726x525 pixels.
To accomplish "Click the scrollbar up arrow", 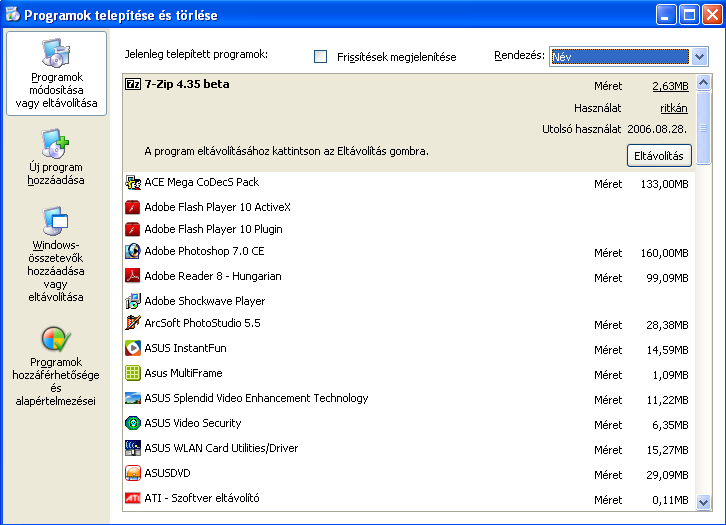I will click(x=703, y=83).
